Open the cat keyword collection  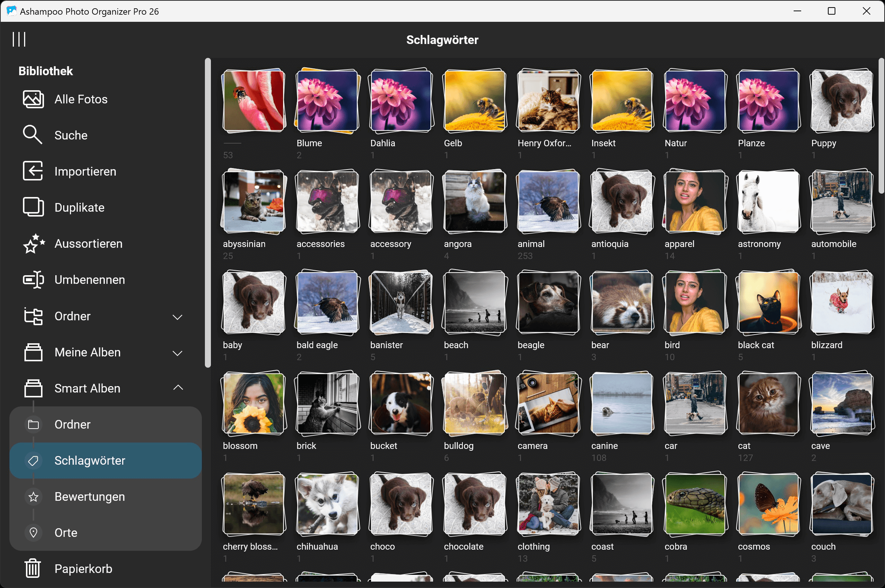pos(768,404)
